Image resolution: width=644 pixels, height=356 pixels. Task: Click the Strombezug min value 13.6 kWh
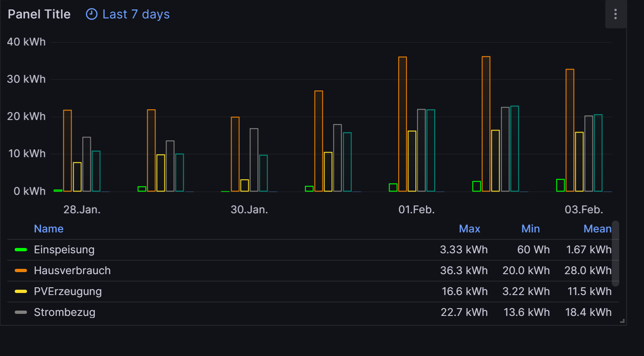coord(527,312)
